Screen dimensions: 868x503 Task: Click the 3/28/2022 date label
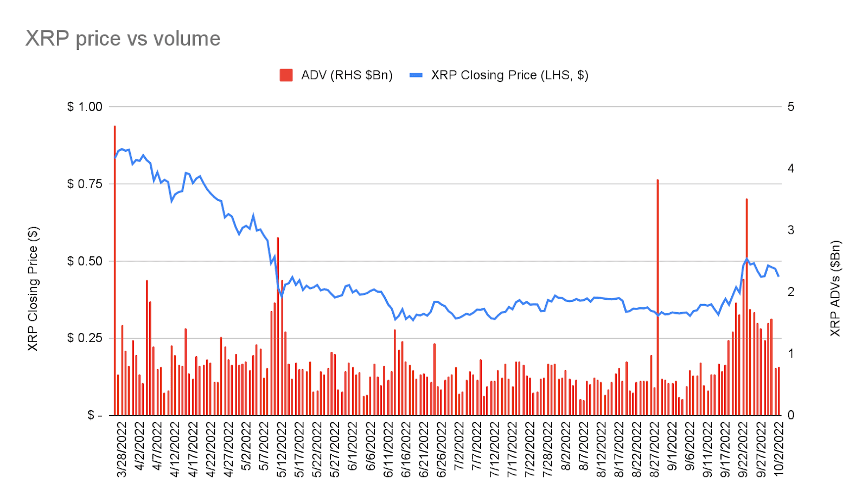[122, 450]
